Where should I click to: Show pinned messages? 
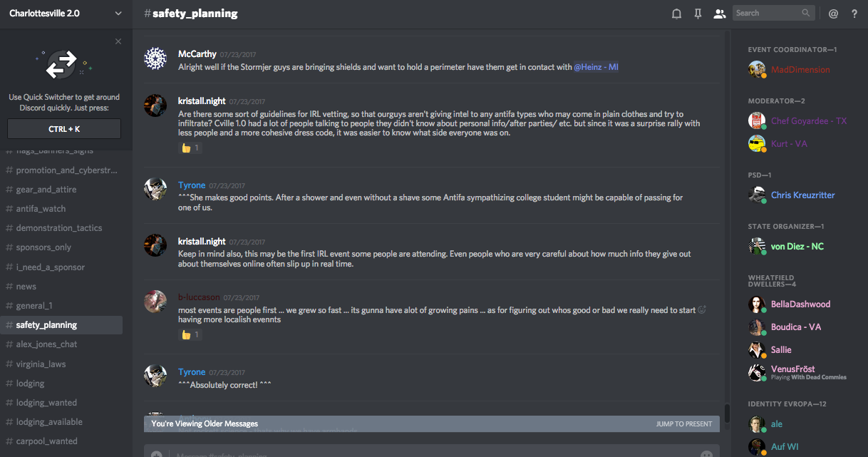698,14
